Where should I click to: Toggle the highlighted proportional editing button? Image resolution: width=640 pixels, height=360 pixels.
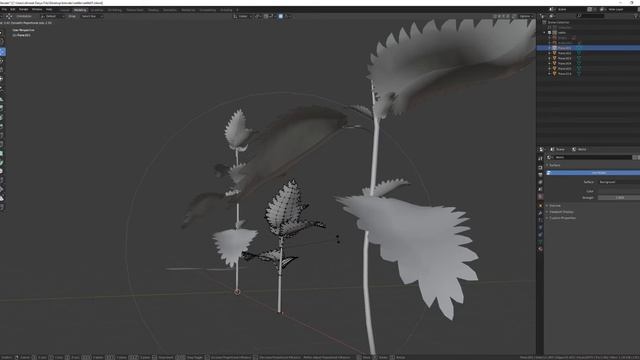point(280,16)
